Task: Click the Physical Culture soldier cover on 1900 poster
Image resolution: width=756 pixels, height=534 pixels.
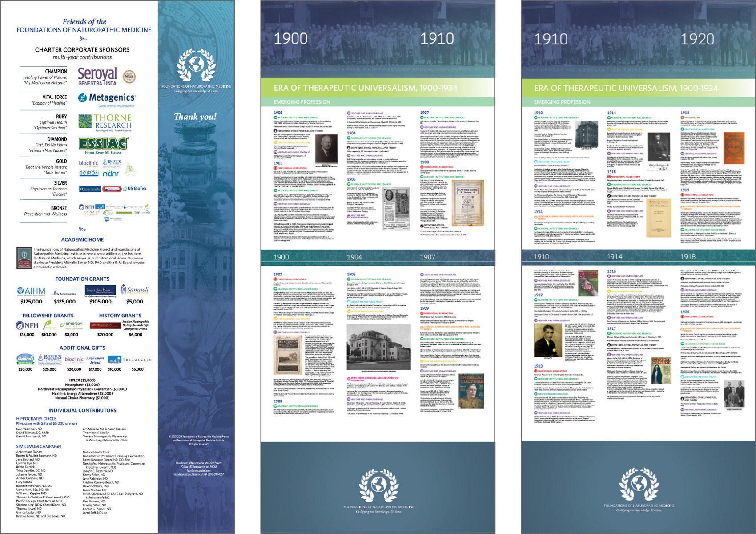Action: (x=472, y=391)
